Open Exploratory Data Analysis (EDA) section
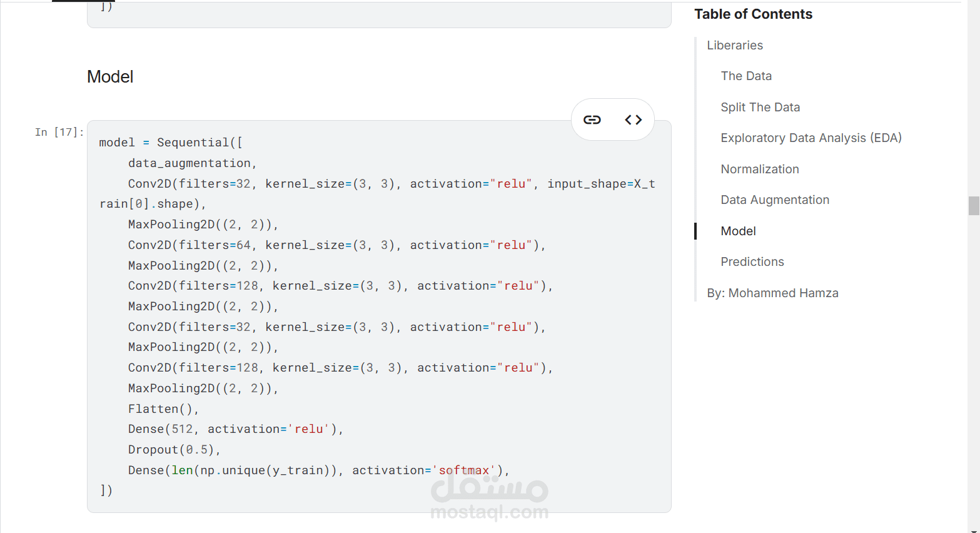The width and height of the screenshot is (980, 533). tap(811, 138)
